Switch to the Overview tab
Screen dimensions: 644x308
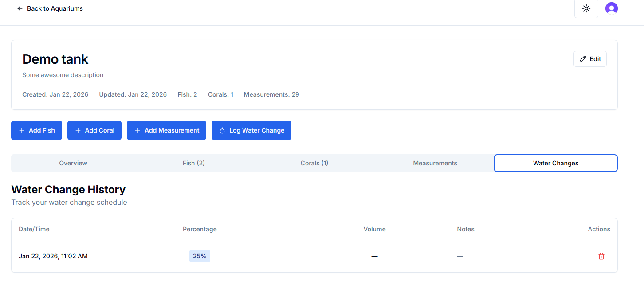pyautogui.click(x=73, y=163)
